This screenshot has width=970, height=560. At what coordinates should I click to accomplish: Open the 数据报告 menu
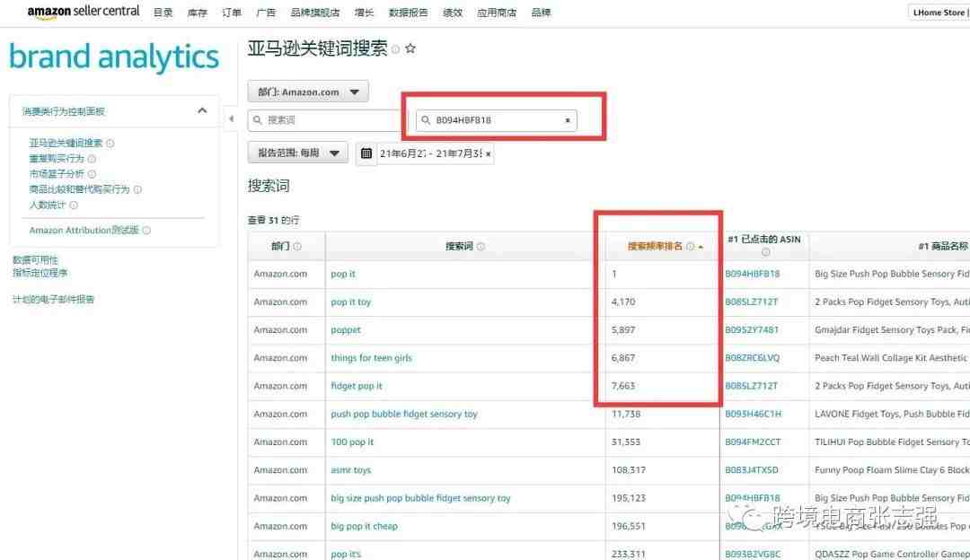[x=409, y=13]
